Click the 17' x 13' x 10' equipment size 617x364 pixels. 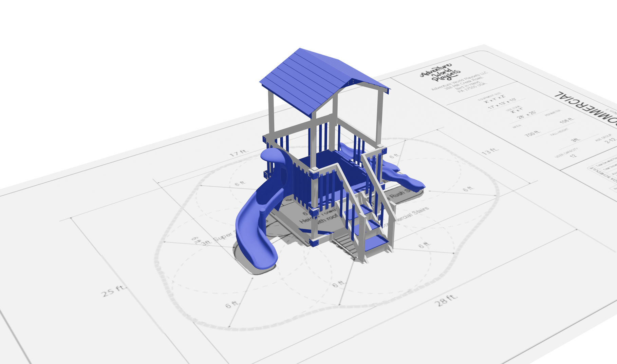(x=502, y=104)
